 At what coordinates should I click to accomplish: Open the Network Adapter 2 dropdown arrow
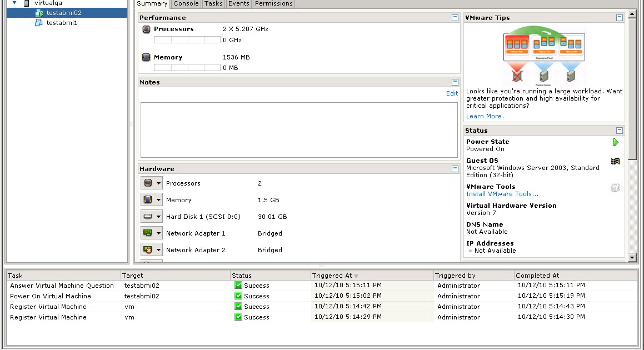coord(158,250)
